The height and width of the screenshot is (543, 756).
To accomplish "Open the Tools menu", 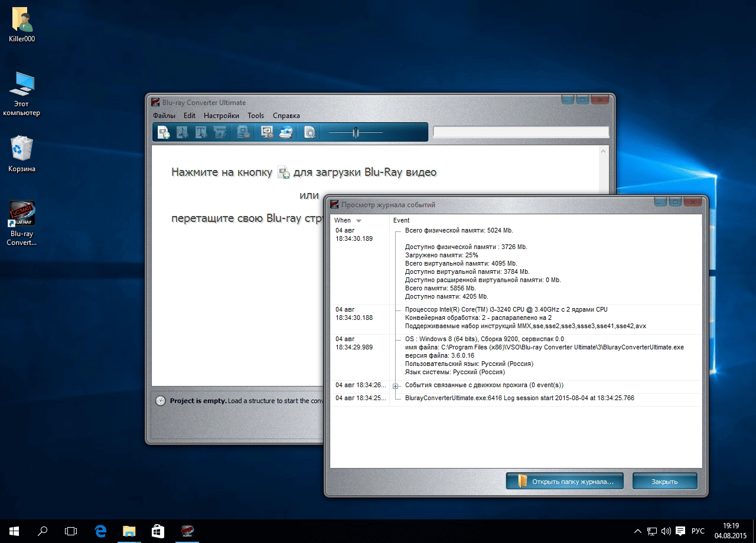I will (x=256, y=116).
